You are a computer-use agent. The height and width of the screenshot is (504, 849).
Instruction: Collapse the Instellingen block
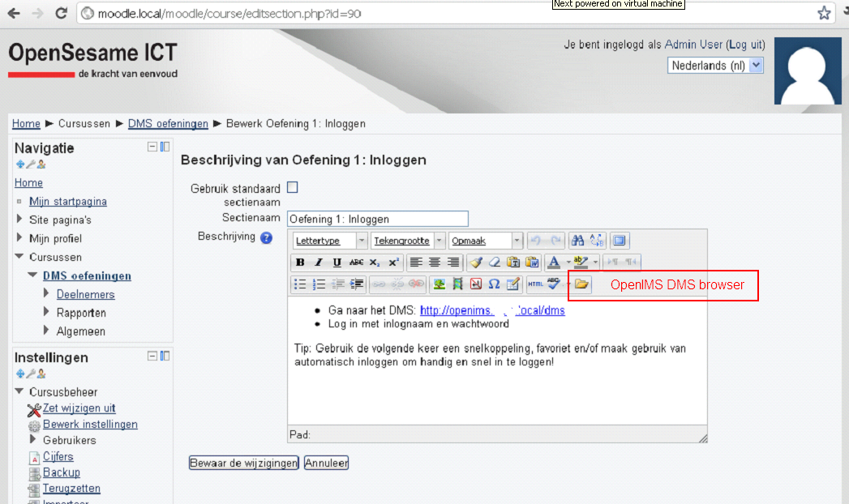coord(152,356)
